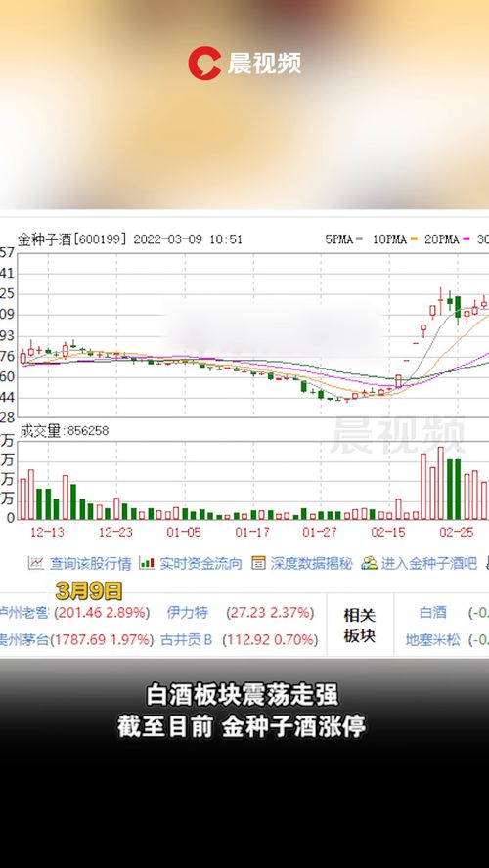This screenshot has width=489, height=868.
Task: Open the 深度数据揭秘 link
Action: [311, 564]
